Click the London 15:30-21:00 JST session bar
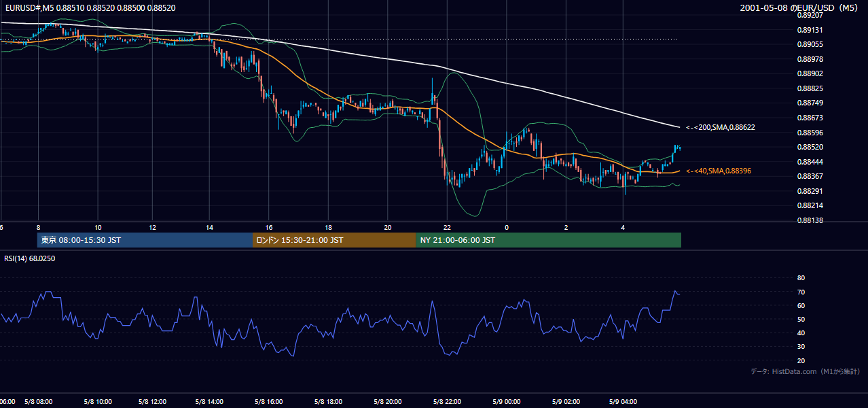The height and width of the screenshot is (408, 868). pos(333,240)
